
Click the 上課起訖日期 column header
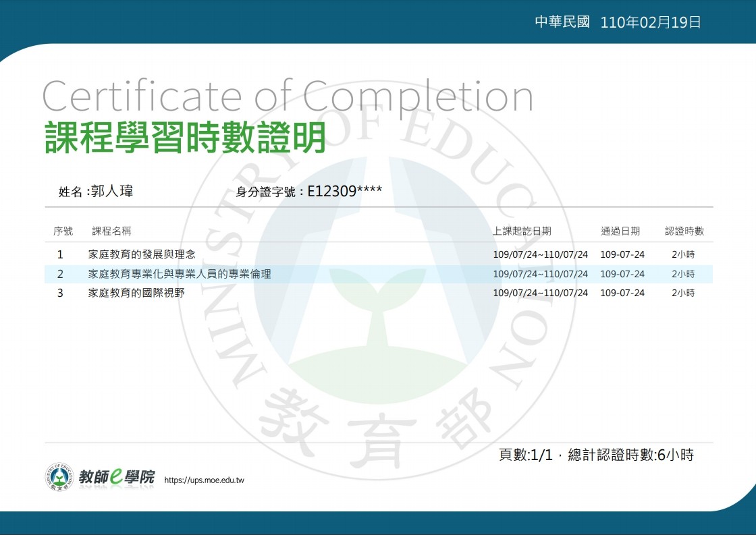click(522, 231)
